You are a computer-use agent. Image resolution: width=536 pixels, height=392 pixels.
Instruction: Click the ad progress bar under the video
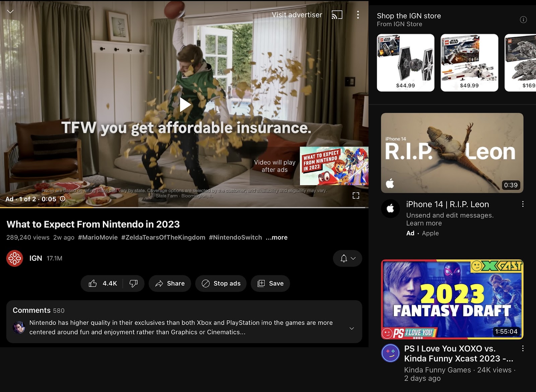tap(184, 208)
